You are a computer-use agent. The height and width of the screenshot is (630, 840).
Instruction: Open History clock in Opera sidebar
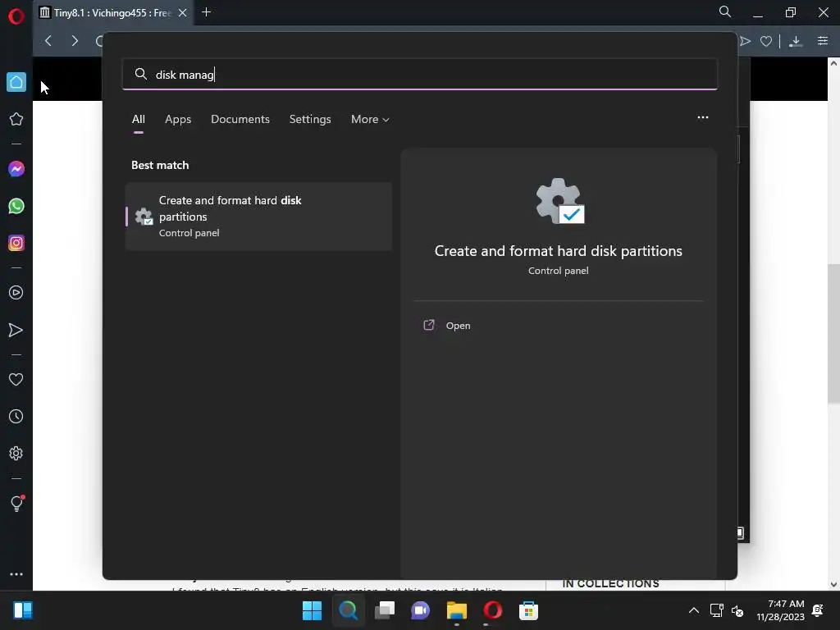click(16, 416)
